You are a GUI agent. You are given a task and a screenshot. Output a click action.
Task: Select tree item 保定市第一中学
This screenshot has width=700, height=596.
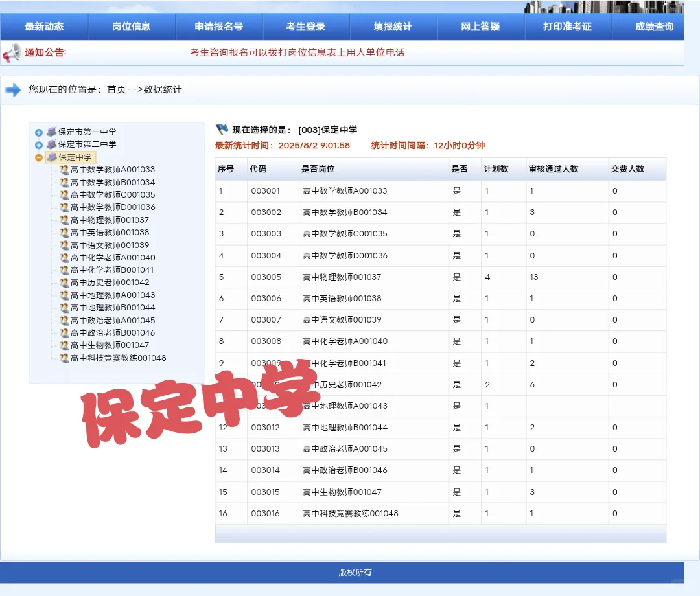click(x=87, y=132)
